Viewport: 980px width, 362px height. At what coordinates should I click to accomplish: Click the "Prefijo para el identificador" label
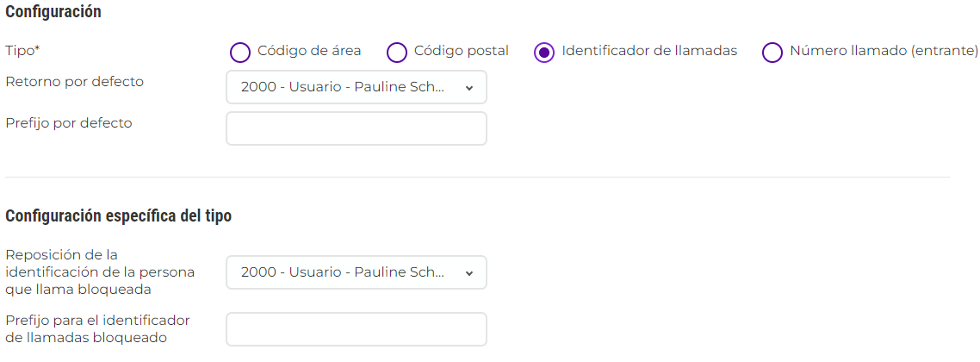[97, 328]
